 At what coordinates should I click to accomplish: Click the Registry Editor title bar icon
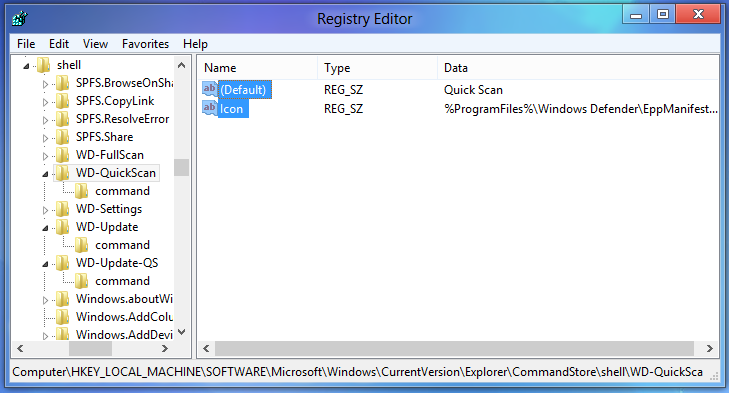20,19
